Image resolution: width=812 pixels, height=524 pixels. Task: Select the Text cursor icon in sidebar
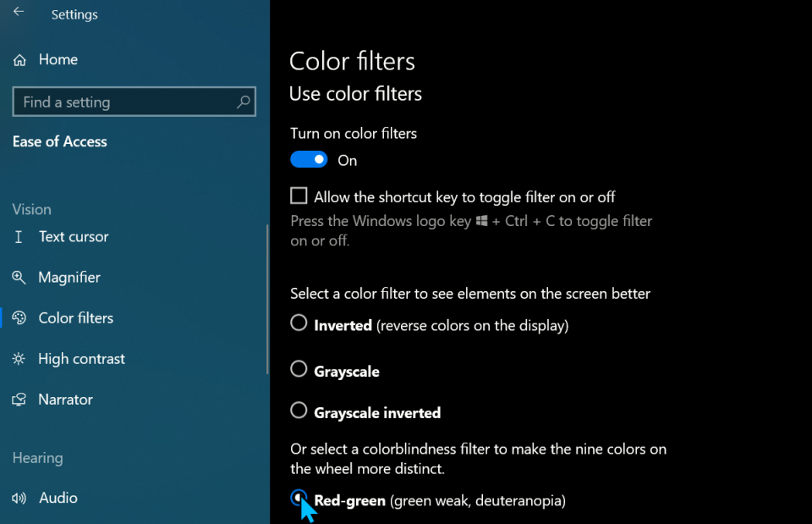19,236
